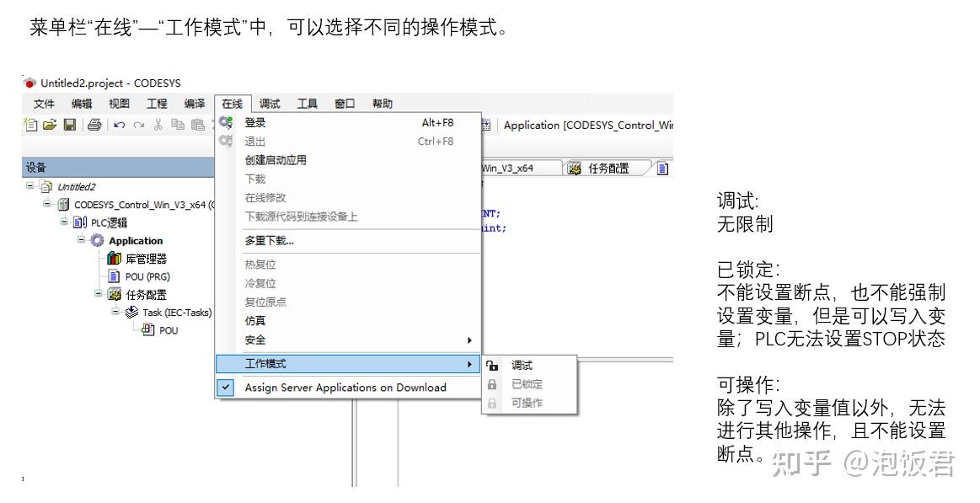Viewport: 980px width, 503px height.
Task: Collapse the Task (IEC-Tasks) node
Action: point(115,312)
